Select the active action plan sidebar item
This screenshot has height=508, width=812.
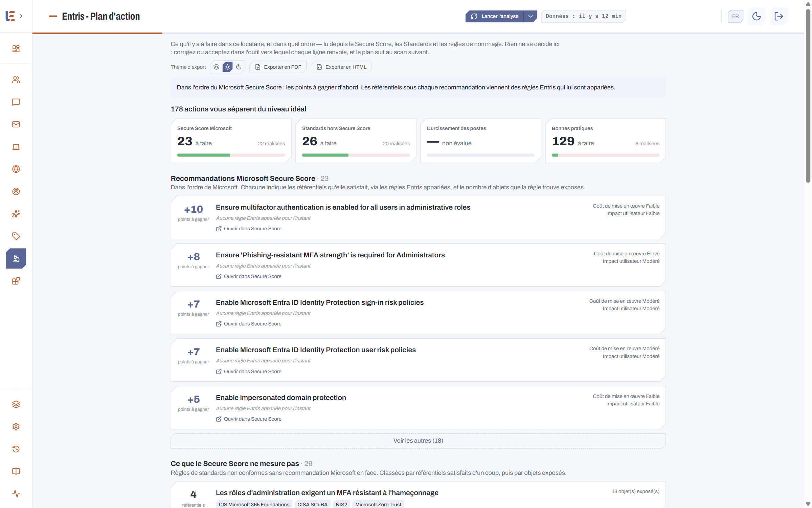point(16,258)
